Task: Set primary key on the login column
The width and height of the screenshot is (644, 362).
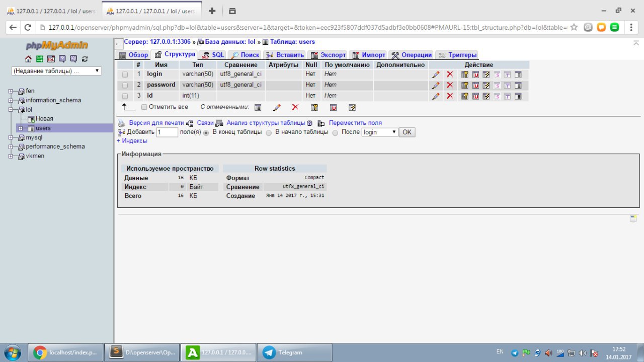Action: (465, 74)
